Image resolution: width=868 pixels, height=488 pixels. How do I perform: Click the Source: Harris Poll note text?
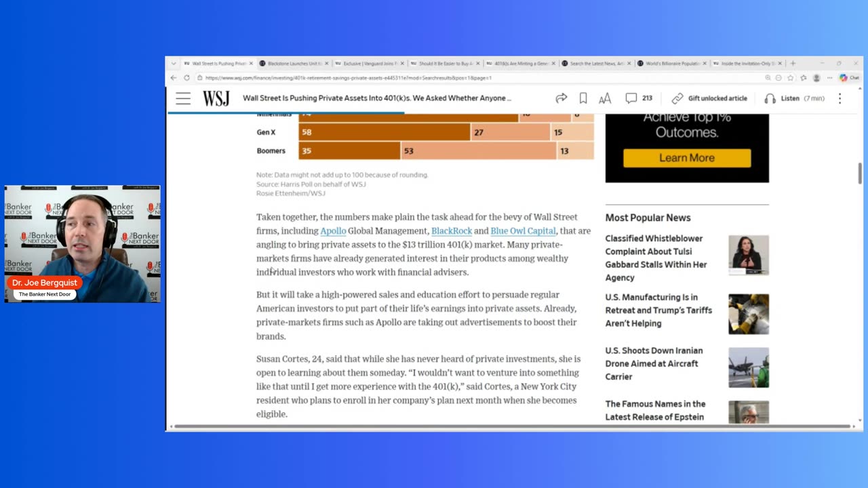(x=311, y=184)
